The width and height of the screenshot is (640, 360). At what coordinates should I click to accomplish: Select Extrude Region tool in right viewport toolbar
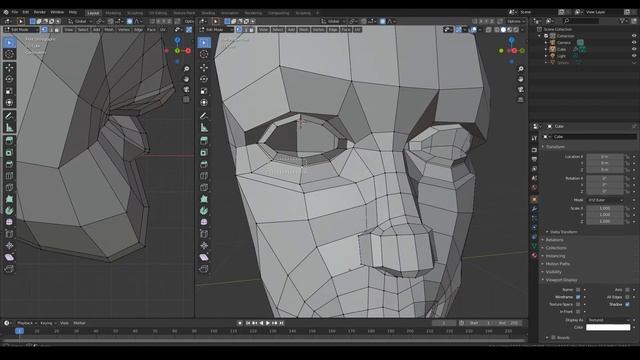(x=204, y=140)
